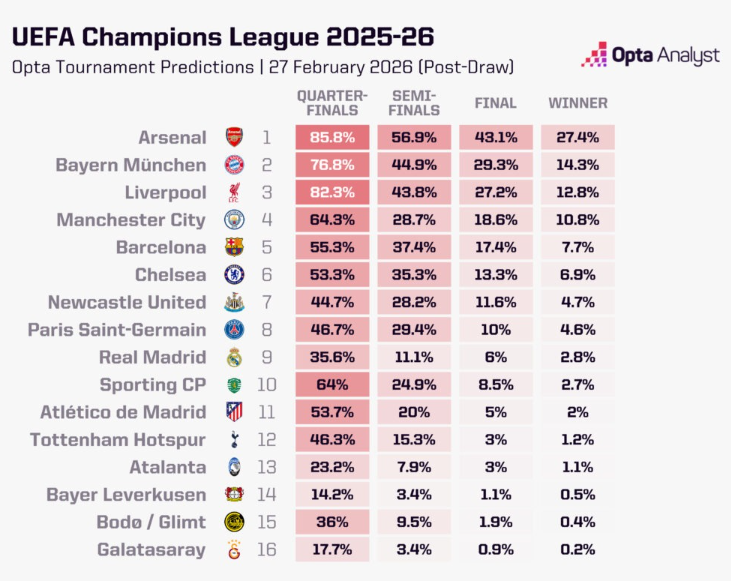Viewport: 731px width, 581px height.
Task: Click Arsenal's 27.4% winner probability cell
Action: [x=578, y=137]
